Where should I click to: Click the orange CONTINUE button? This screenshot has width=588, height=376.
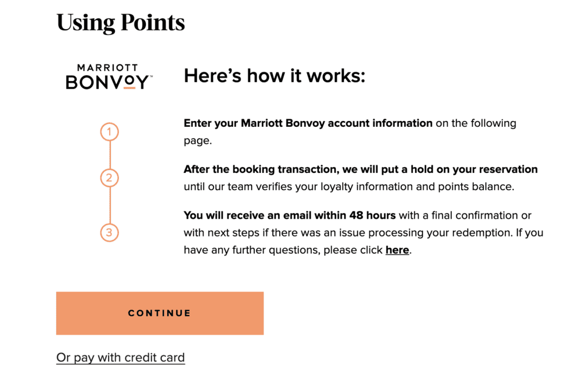pyautogui.click(x=160, y=313)
